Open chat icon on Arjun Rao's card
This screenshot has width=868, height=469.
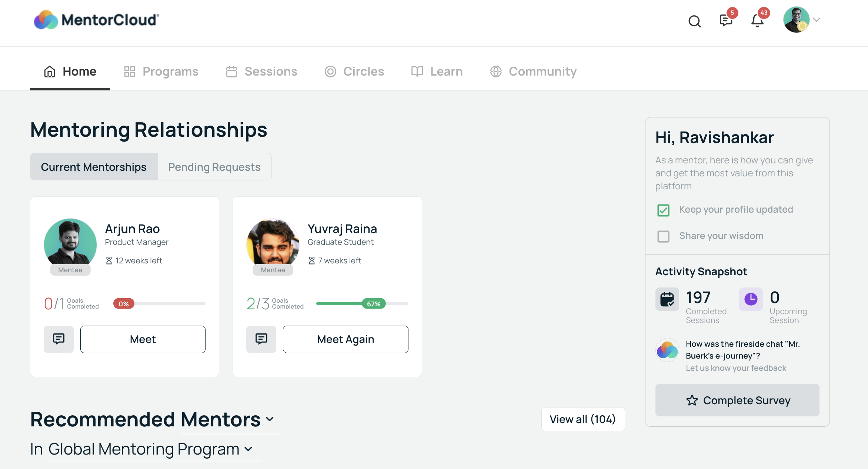59,339
